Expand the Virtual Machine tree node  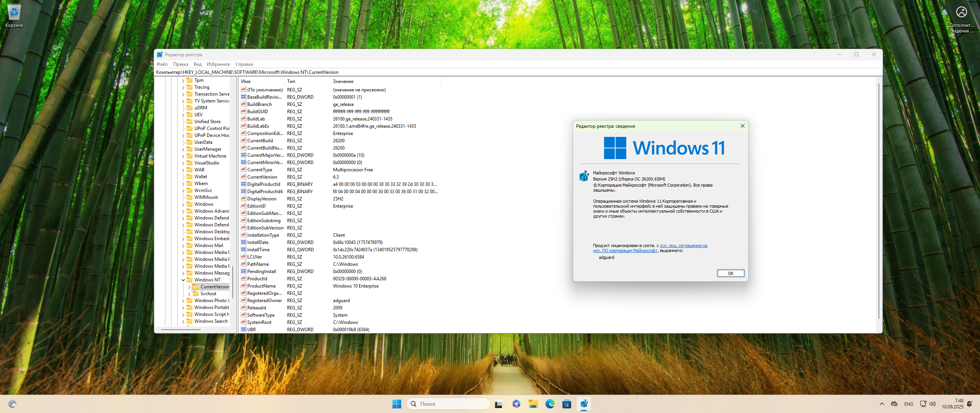pos(183,156)
